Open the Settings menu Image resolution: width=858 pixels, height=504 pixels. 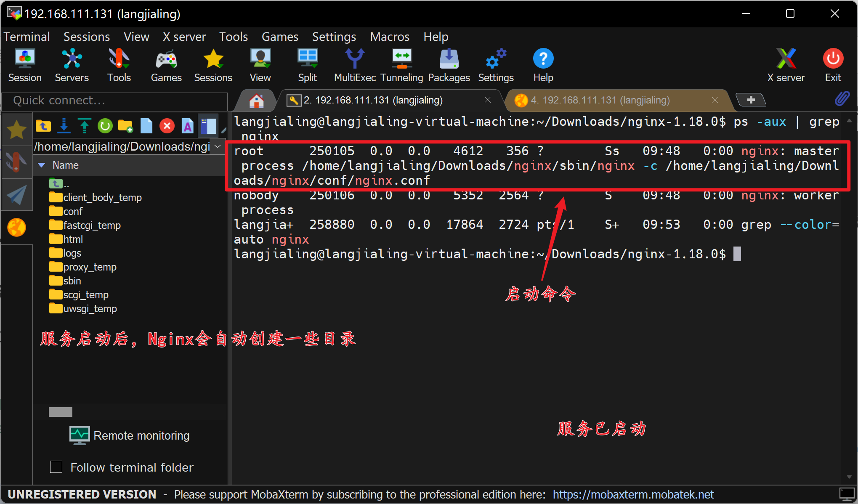pos(334,37)
